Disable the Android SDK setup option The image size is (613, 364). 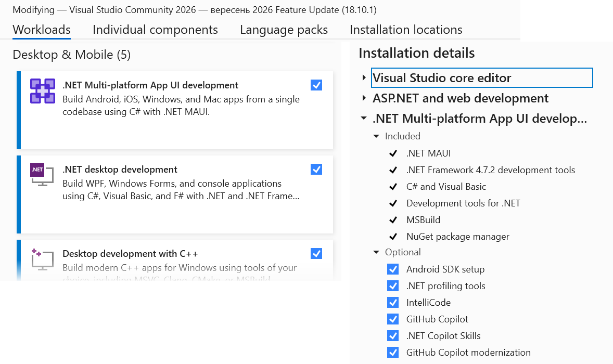pyautogui.click(x=393, y=269)
